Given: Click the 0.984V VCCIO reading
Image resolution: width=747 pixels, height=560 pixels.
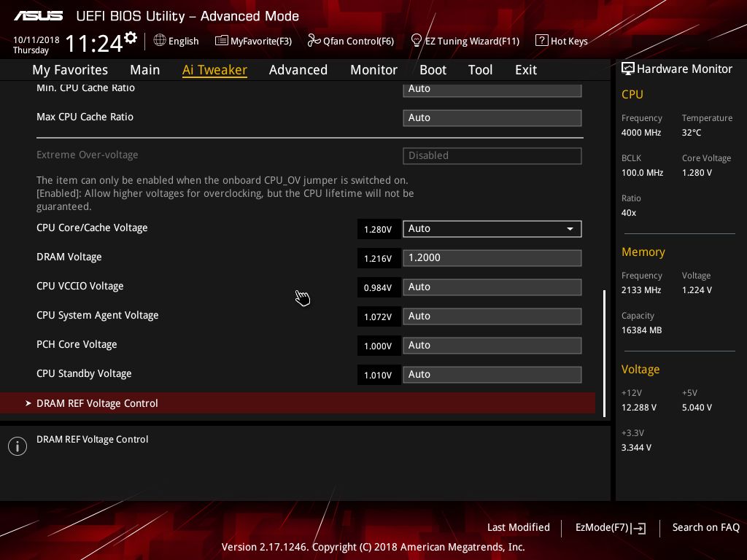Looking at the screenshot, I should click(x=379, y=287).
